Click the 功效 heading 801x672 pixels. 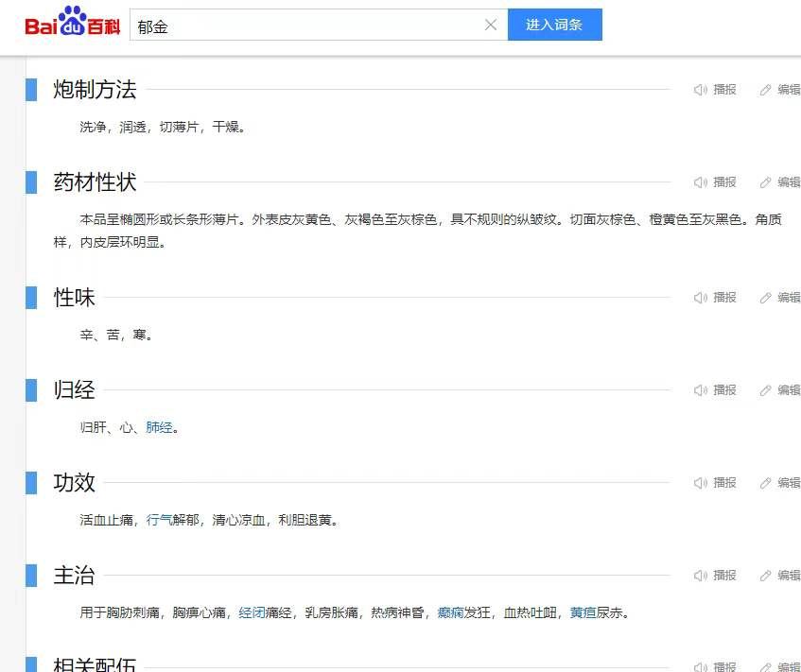click(x=74, y=483)
